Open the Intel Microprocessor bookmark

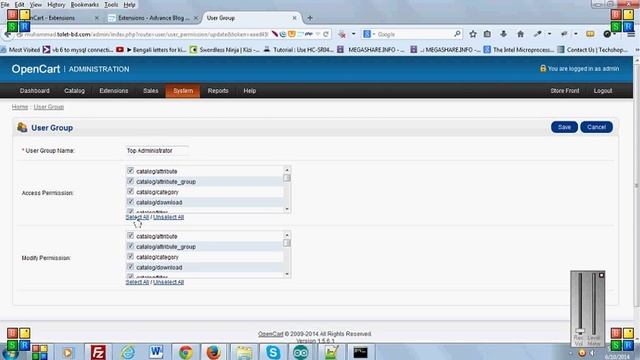pyautogui.click(x=518, y=50)
